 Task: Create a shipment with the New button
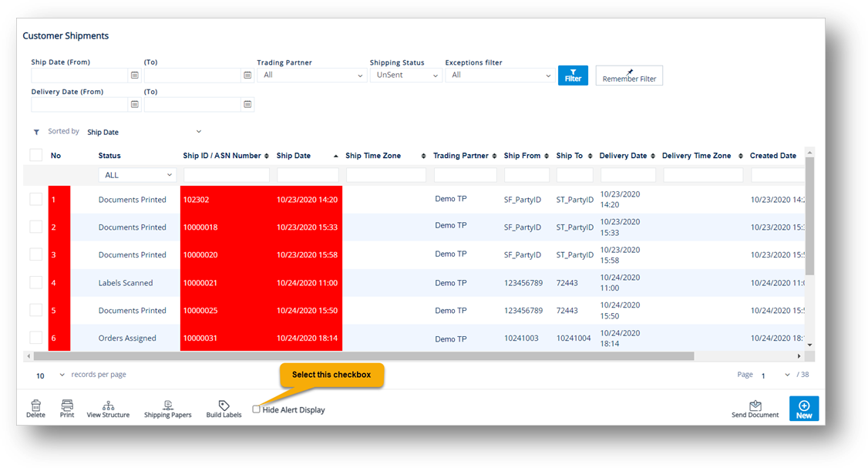pos(804,408)
